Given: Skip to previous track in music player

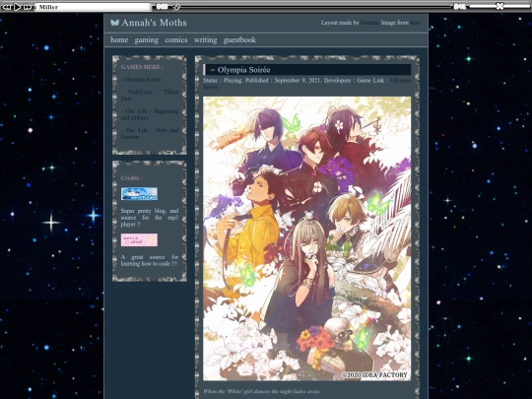Looking at the screenshot, I should pos(6,7).
